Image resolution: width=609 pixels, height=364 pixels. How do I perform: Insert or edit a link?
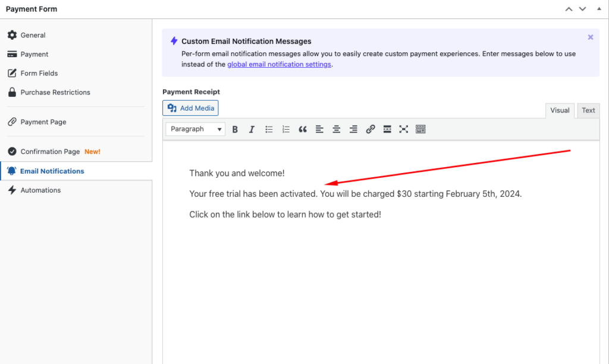point(371,129)
